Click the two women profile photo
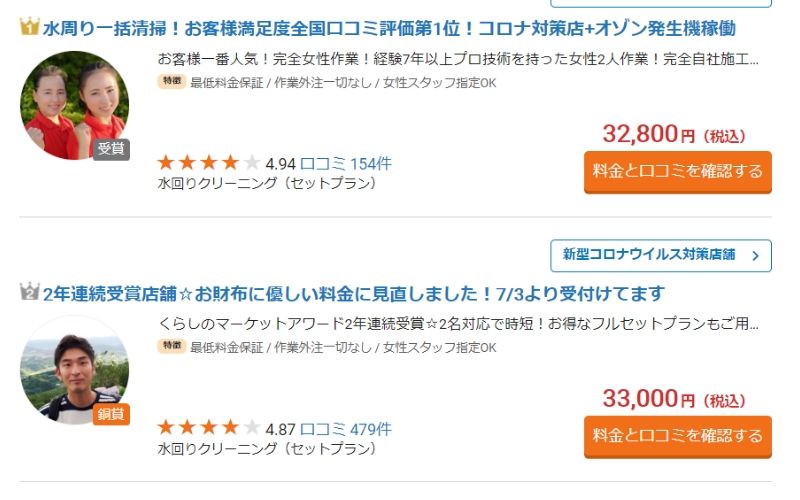Image resolution: width=800 pixels, height=500 pixels. 74,104
